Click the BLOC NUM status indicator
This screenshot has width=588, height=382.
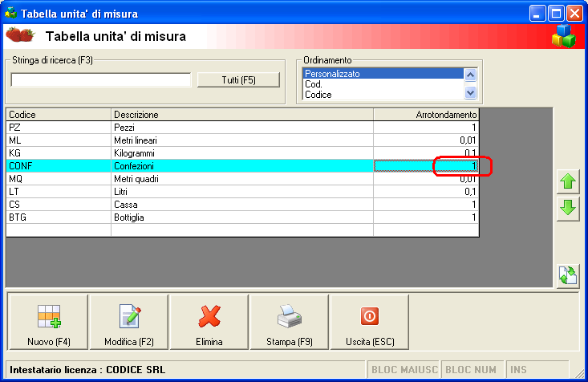[x=471, y=370]
